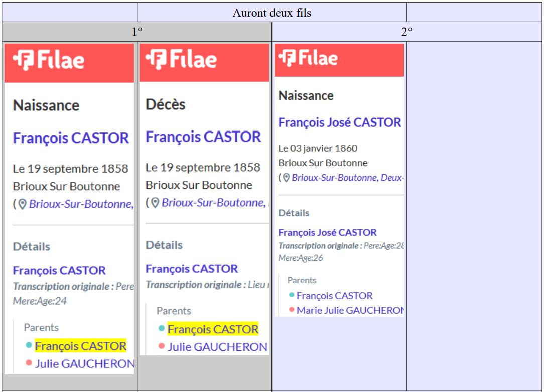Click the 'Parents' label in the 1860 Naissance card

point(302,280)
